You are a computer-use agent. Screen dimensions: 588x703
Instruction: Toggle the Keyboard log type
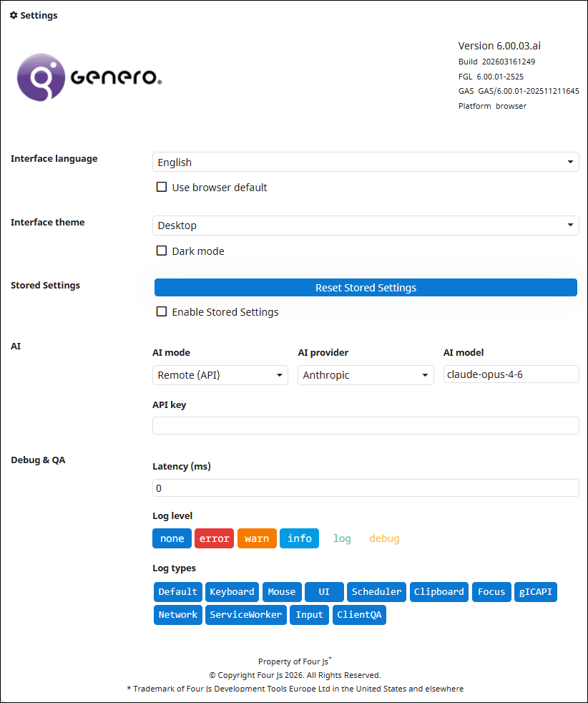232,592
